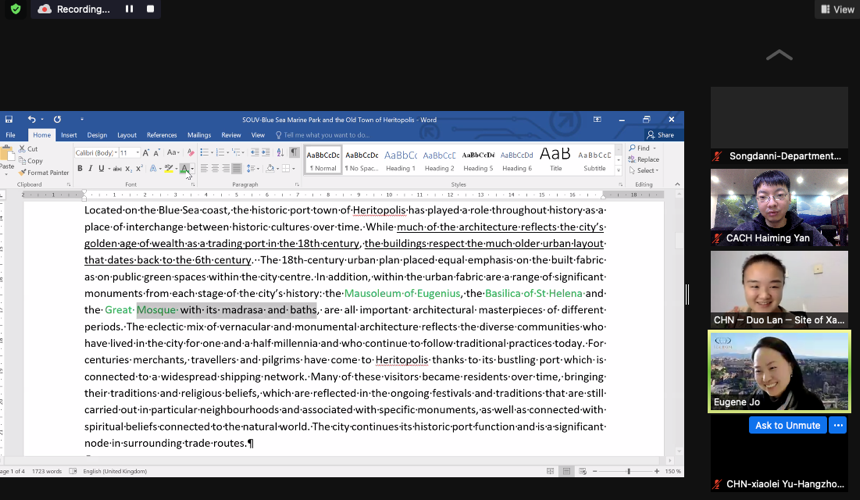This screenshot has height=500, width=860.
Task: Click the Word zoom slider handle
Action: (x=629, y=471)
